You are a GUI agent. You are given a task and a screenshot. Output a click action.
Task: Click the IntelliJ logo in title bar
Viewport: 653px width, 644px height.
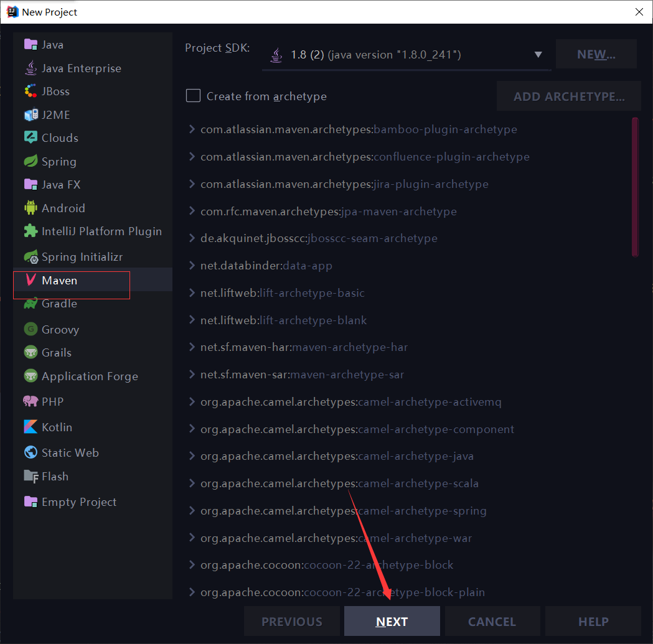pyautogui.click(x=12, y=12)
